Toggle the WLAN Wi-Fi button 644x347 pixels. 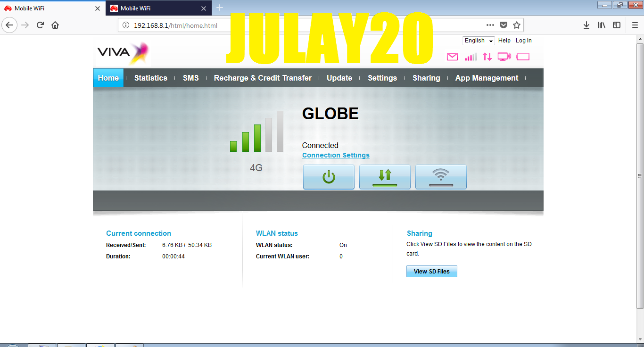[441, 177]
